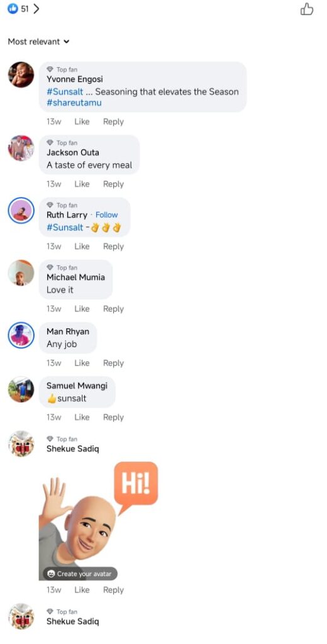This screenshot has height=644, width=327.
Task: Open the #shareutamu hashtag link
Action: [74, 103]
